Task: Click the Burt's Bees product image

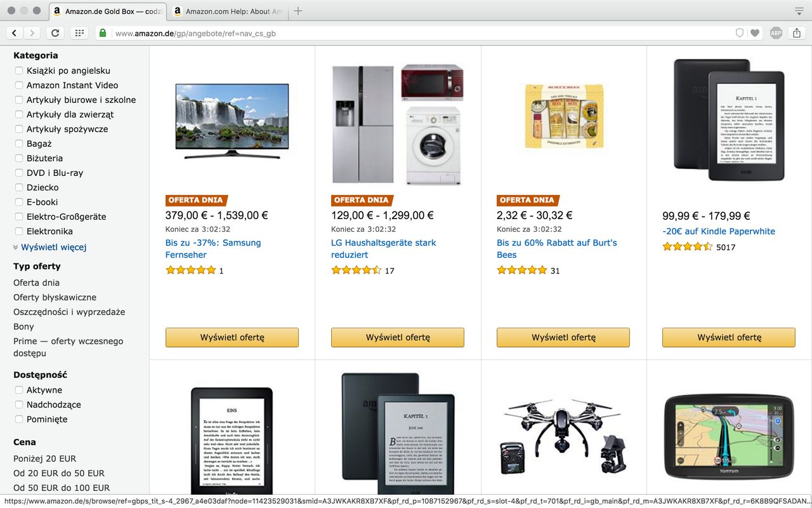Action: click(x=564, y=117)
